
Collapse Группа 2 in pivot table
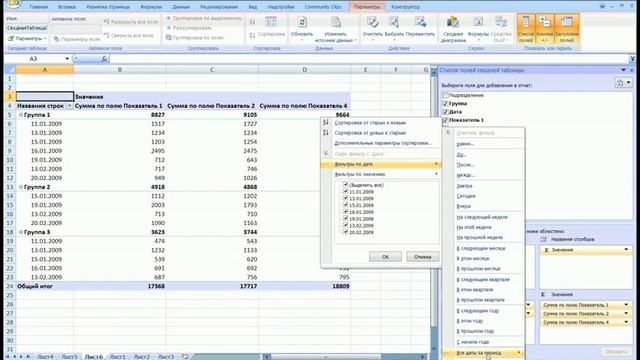[x=20, y=187]
